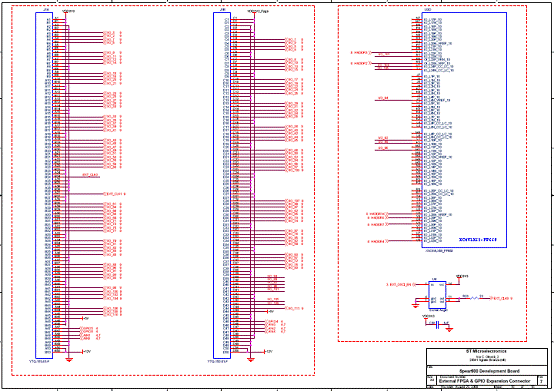
Task: Select the ground symbol left of the oscillator chip
Action: click(416, 305)
